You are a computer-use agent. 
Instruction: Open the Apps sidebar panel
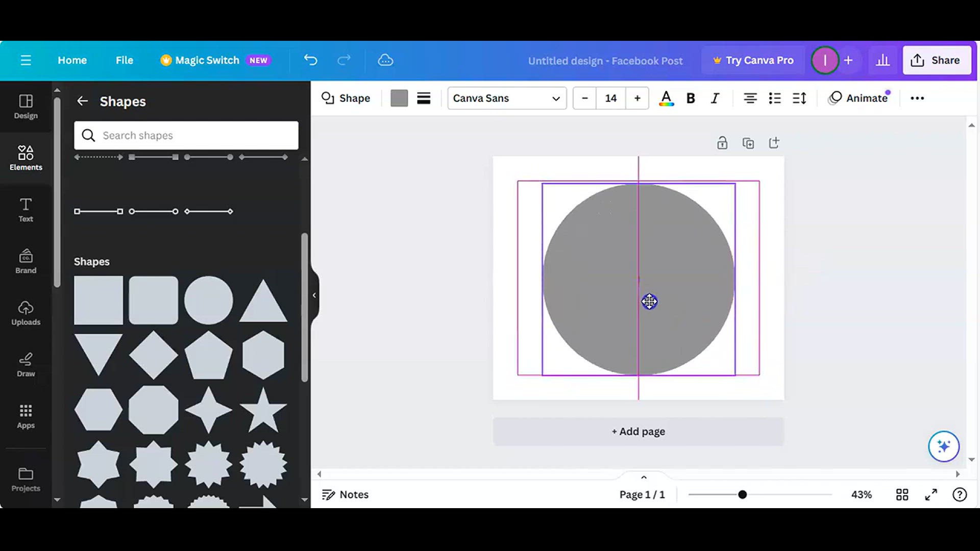[26, 416]
